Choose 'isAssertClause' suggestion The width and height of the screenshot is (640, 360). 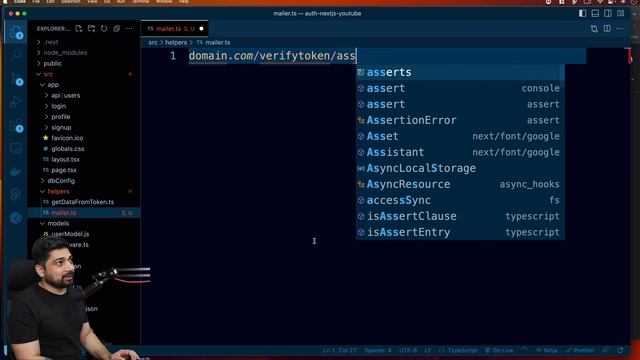460,216
